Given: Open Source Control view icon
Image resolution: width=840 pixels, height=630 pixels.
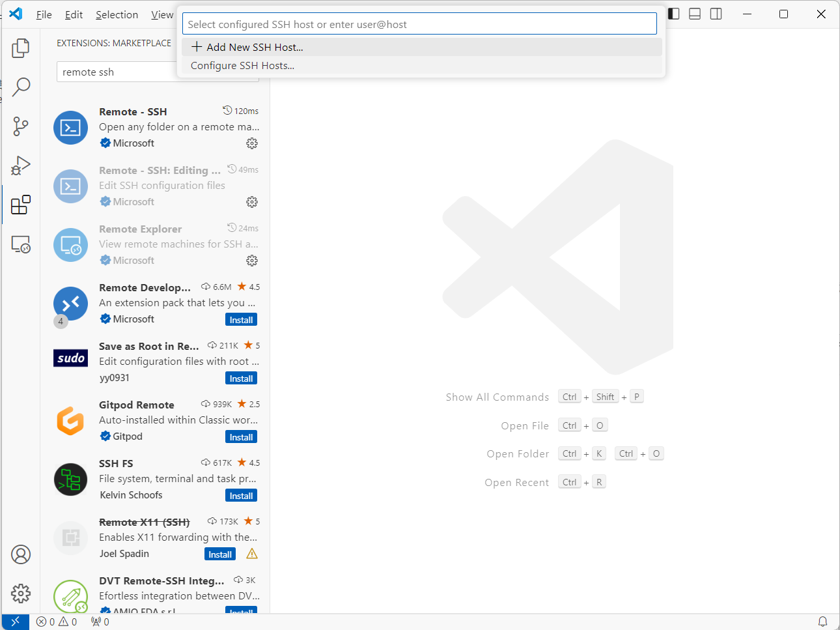Looking at the screenshot, I should (x=21, y=126).
